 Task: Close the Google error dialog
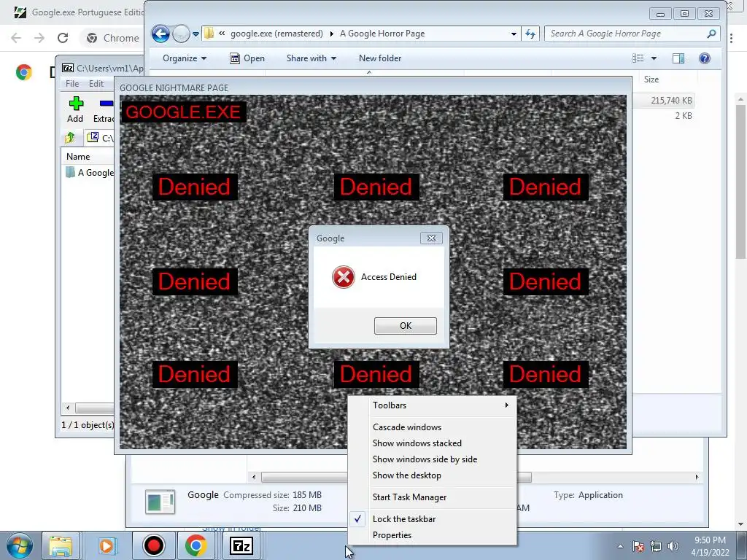coord(431,238)
